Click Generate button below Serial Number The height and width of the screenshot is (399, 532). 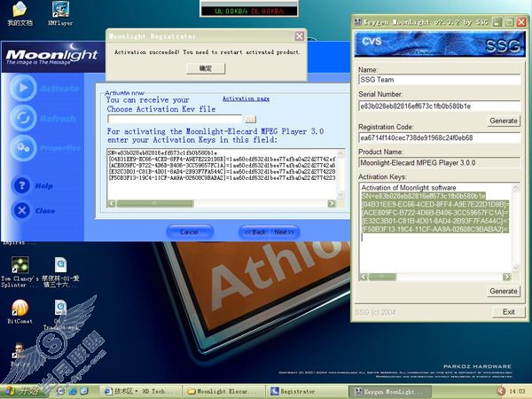[x=504, y=121]
